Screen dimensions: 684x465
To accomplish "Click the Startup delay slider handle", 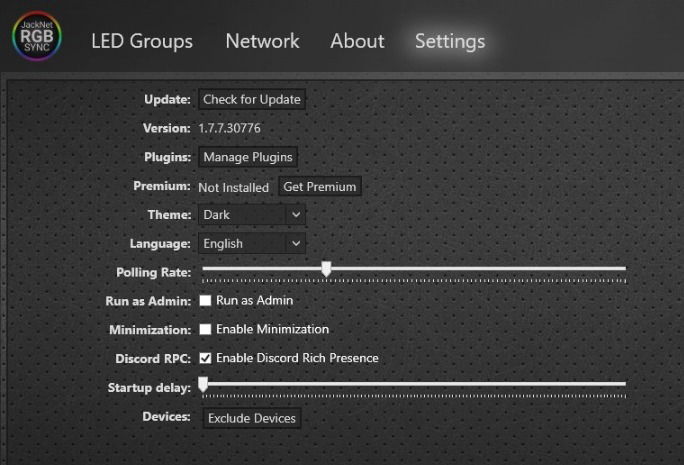I will pyautogui.click(x=203, y=383).
